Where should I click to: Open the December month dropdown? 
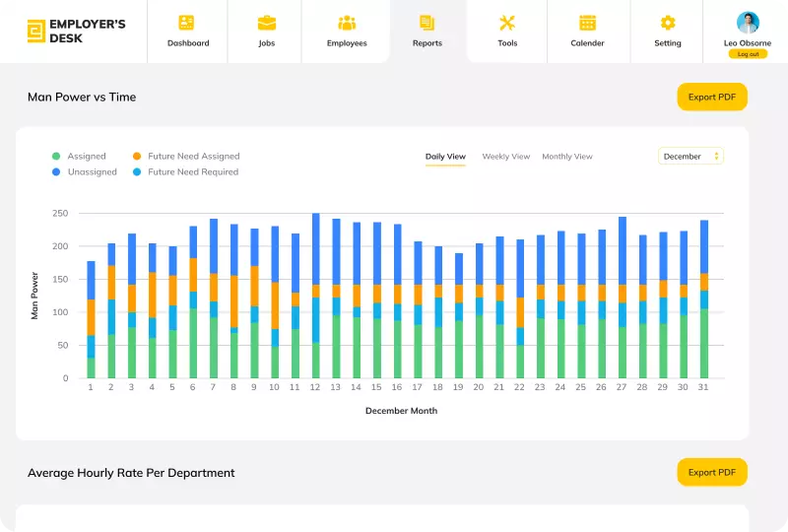pyautogui.click(x=690, y=156)
